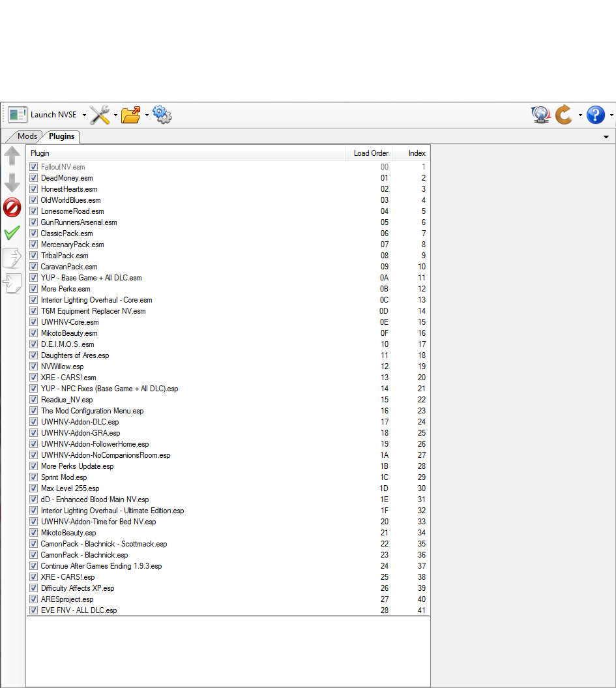
Task: Click the export load order page icon
Action: tap(12, 258)
